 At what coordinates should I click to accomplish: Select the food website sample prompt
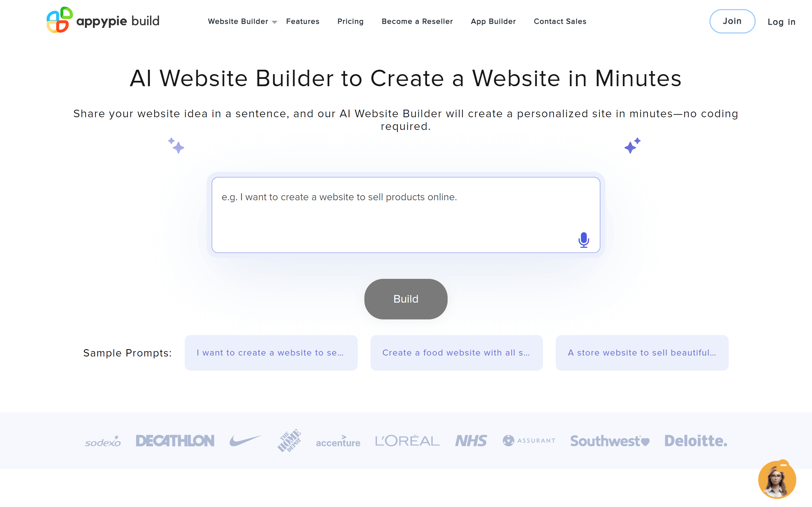(x=456, y=352)
